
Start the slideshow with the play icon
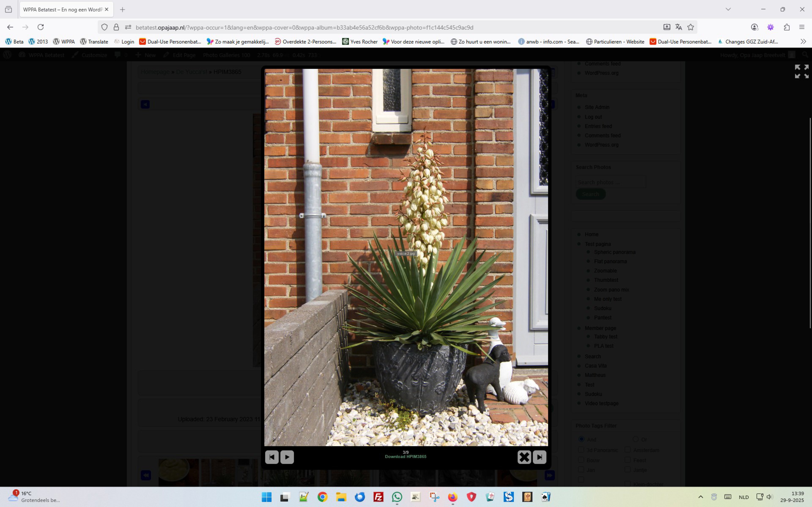[x=287, y=457]
